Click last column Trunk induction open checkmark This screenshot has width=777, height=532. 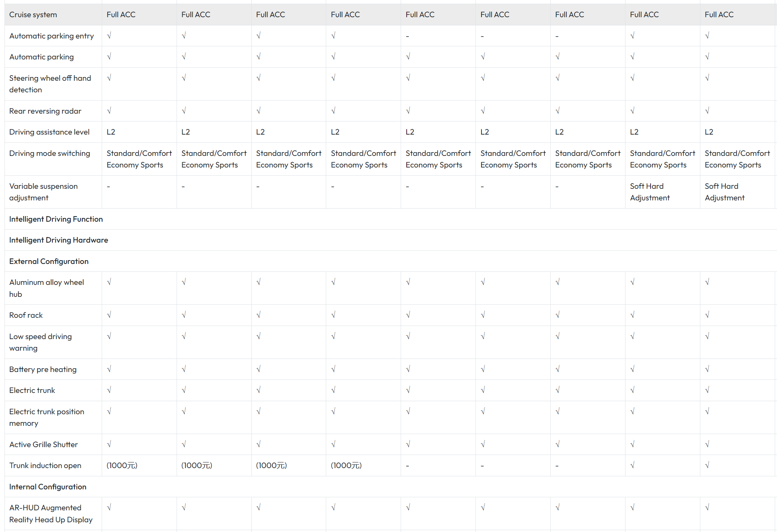707,465
